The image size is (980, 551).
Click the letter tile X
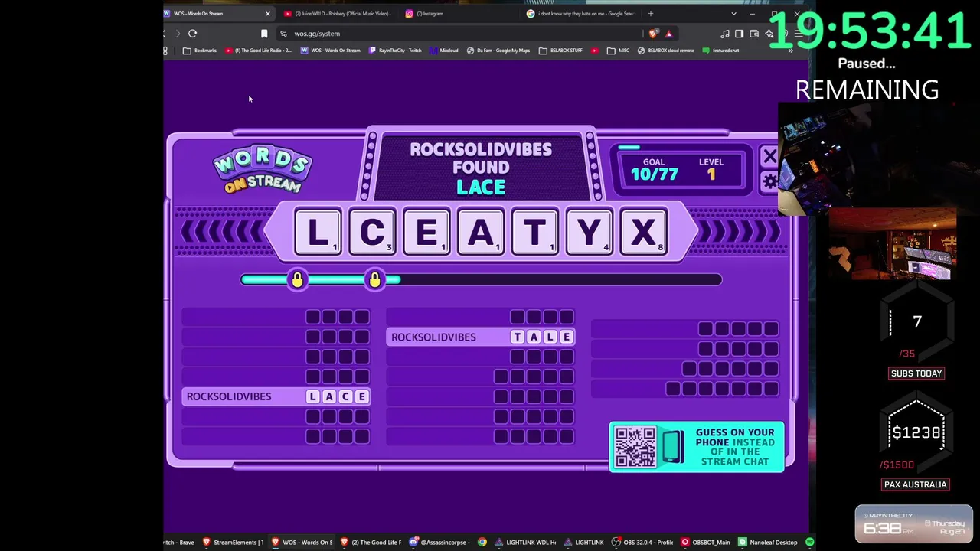coord(643,232)
